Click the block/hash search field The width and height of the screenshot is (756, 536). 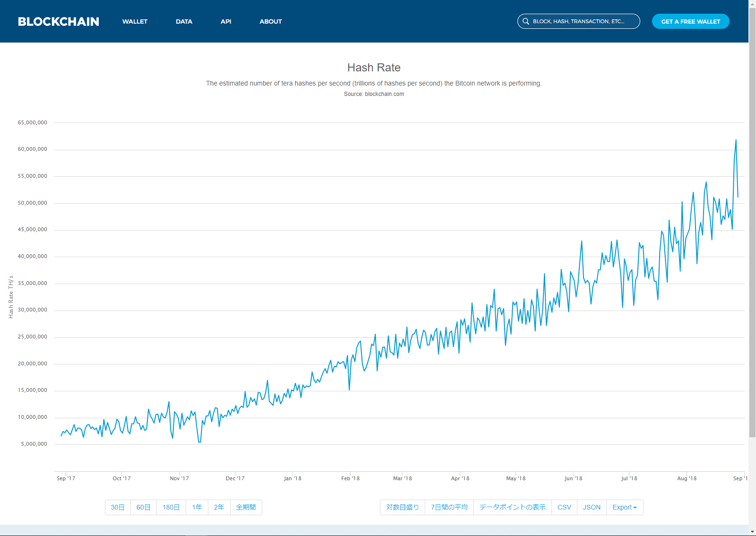point(584,21)
